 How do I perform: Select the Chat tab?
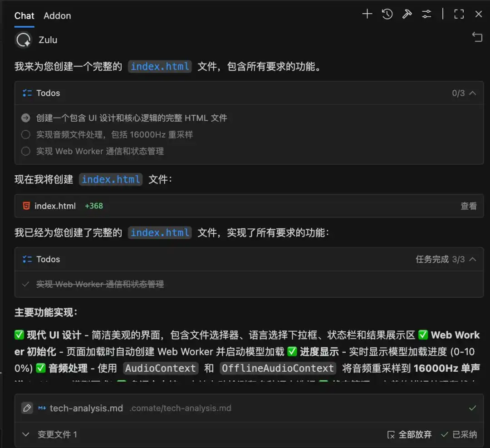[24, 16]
